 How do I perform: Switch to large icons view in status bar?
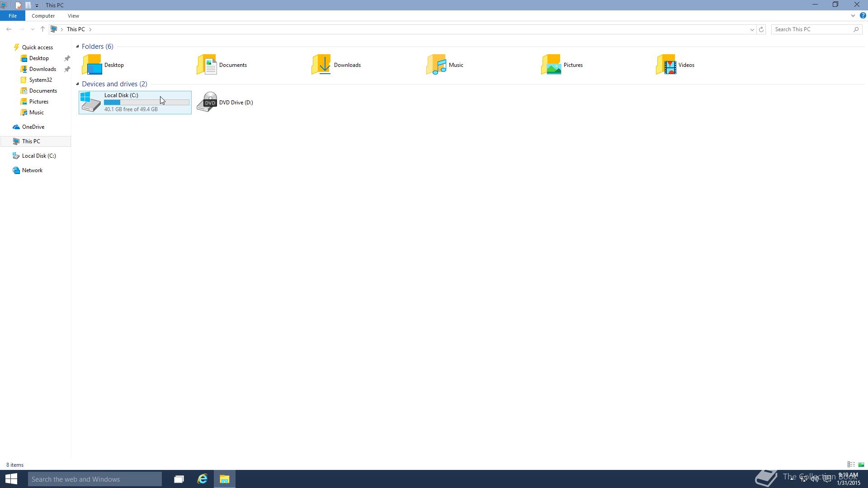tap(861, 465)
